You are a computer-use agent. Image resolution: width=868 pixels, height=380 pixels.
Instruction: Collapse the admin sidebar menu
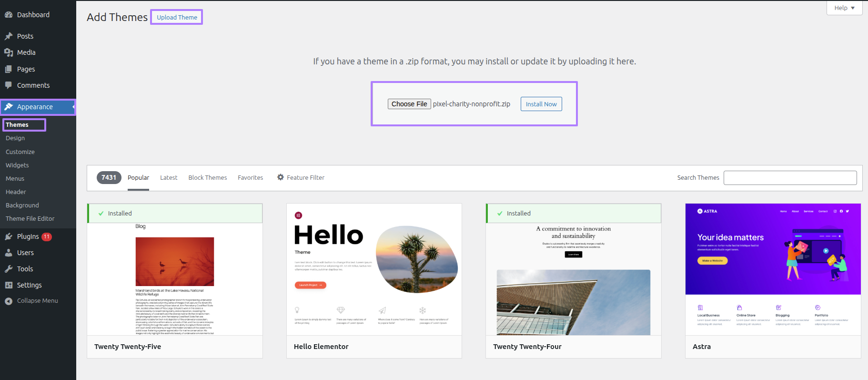point(38,301)
